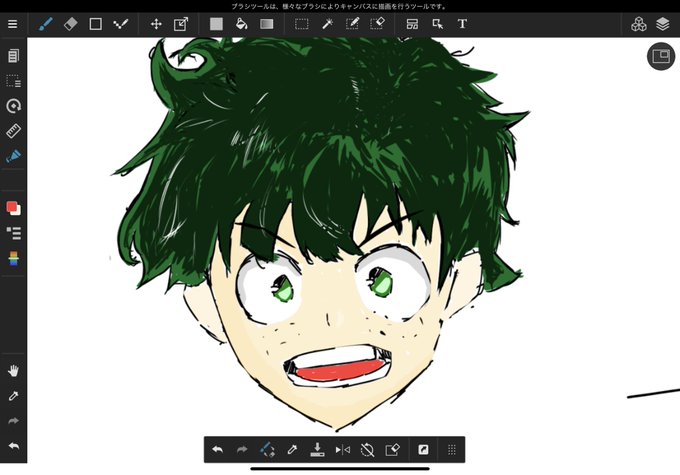The image size is (680, 475).
Task: Open the Layers panel
Action: click(x=663, y=24)
